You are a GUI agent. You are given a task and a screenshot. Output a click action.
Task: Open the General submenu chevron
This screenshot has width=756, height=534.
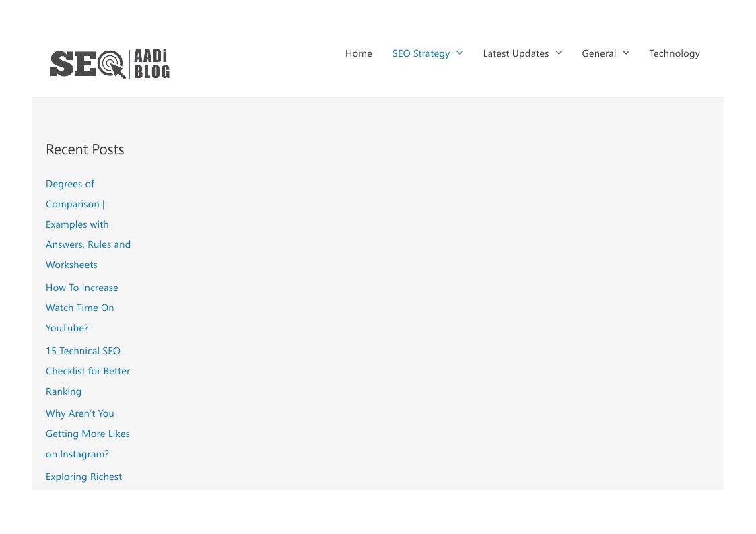point(626,53)
